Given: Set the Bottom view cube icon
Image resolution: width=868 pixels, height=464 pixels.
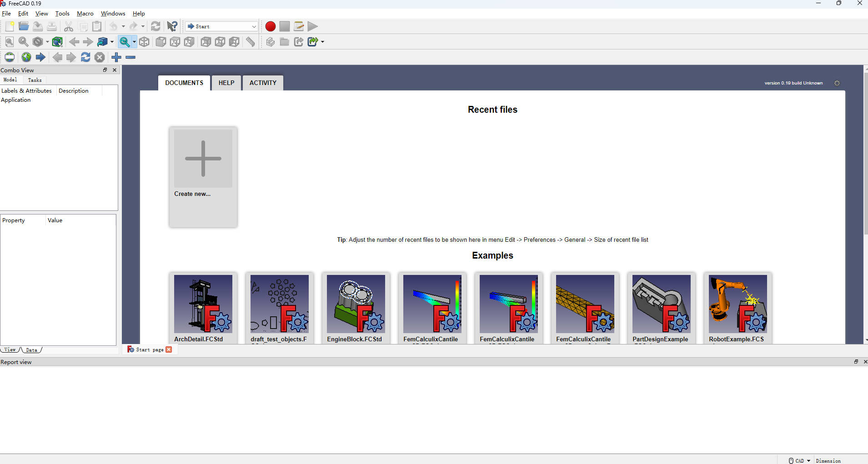Looking at the screenshot, I should click(x=220, y=42).
